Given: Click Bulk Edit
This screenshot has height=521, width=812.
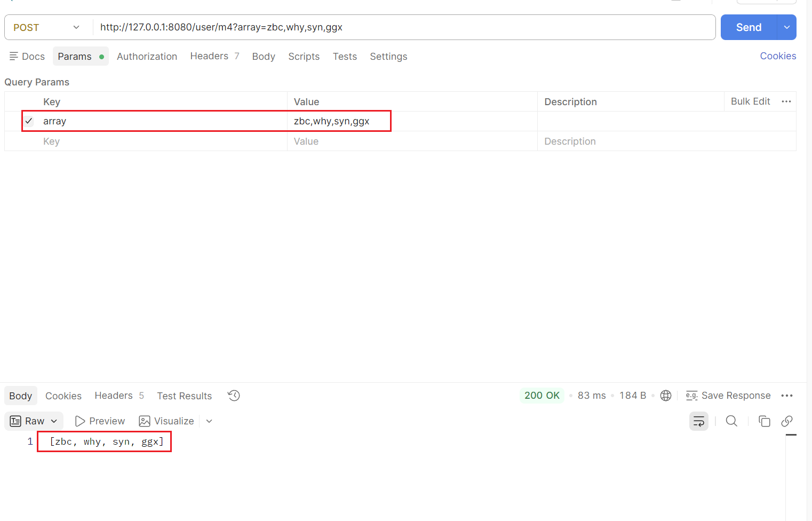Looking at the screenshot, I should [x=750, y=101].
